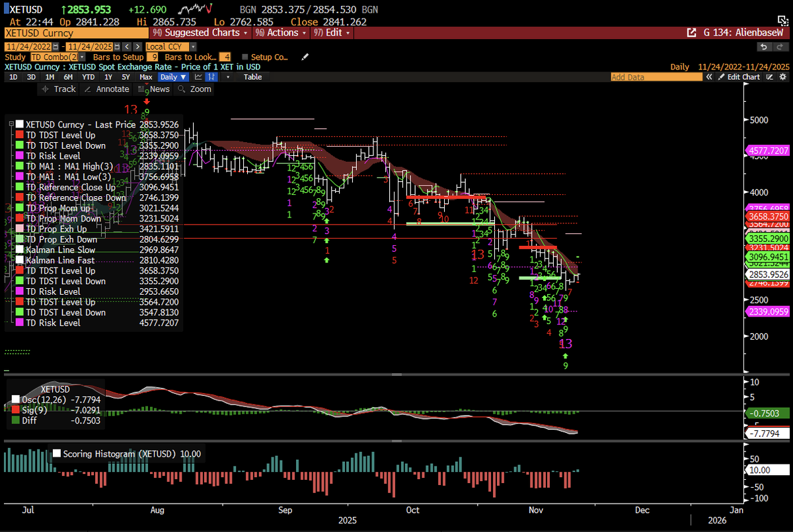Redo last chart change
The height and width of the screenshot is (532, 793).
[780, 47]
